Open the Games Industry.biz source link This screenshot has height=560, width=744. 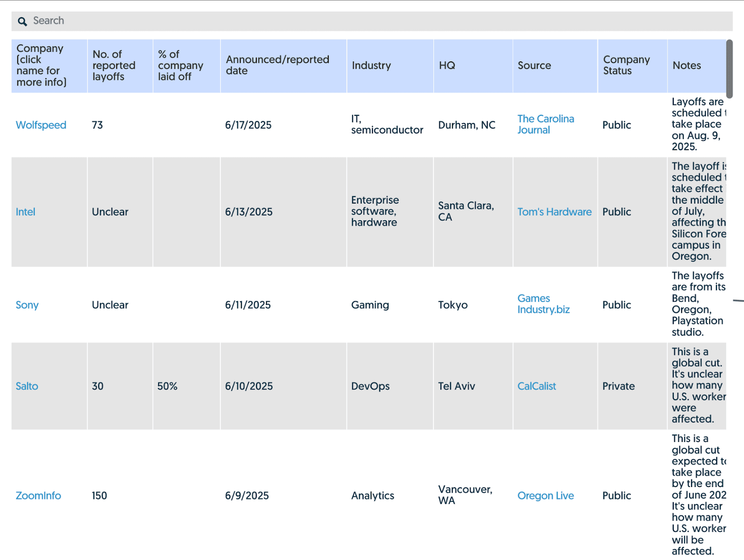[x=543, y=304]
